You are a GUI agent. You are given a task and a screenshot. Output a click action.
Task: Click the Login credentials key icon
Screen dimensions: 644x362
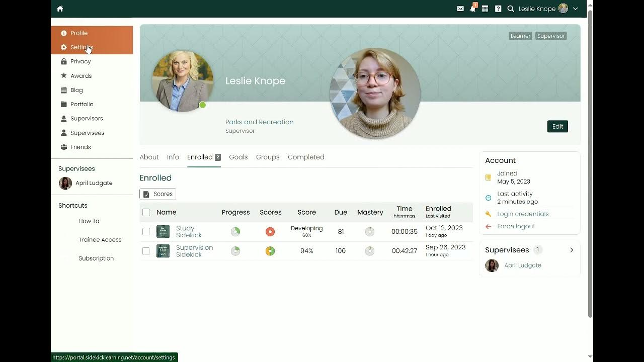click(488, 214)
